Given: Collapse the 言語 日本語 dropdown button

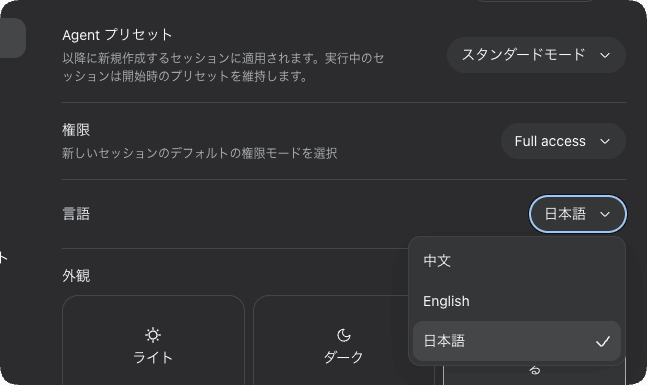Looking at the screenshot, I should pos(578,214).
